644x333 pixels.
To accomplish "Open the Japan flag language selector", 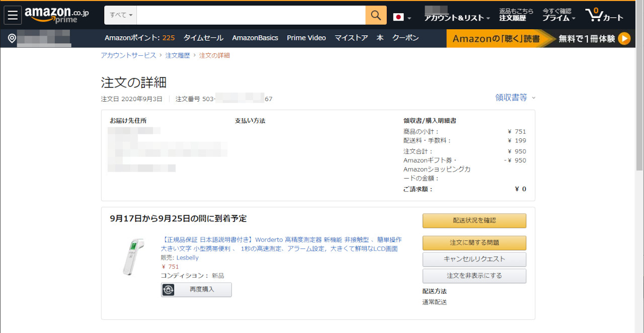I will tap(402, 17).
